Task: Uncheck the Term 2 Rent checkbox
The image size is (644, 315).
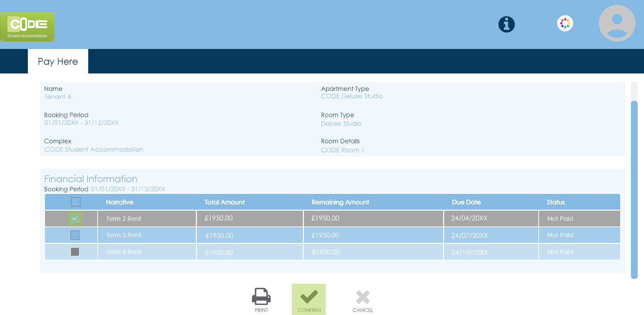Action: point(75,218)
